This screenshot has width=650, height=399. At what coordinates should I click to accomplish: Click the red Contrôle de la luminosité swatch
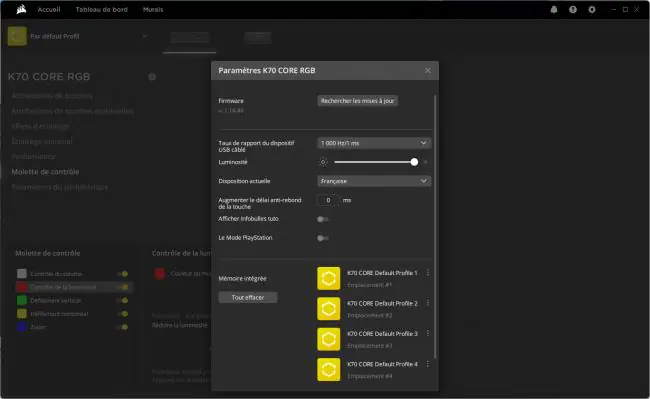(22, 287)
